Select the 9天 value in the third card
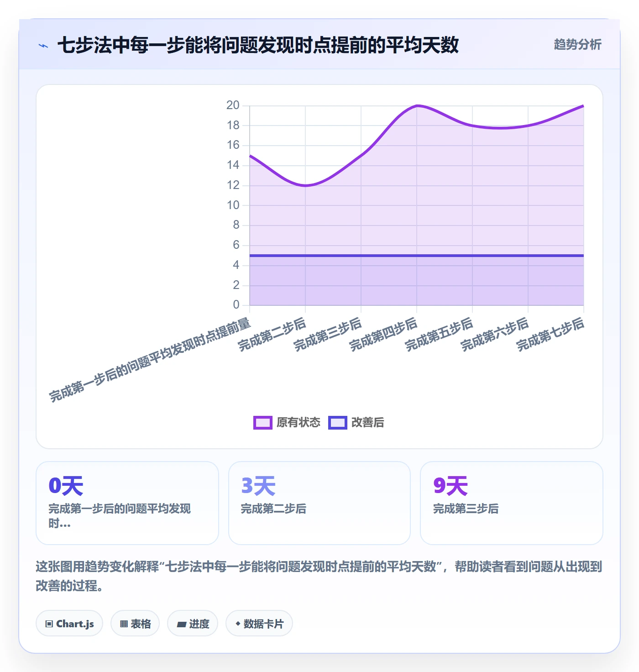 (450, 486)
